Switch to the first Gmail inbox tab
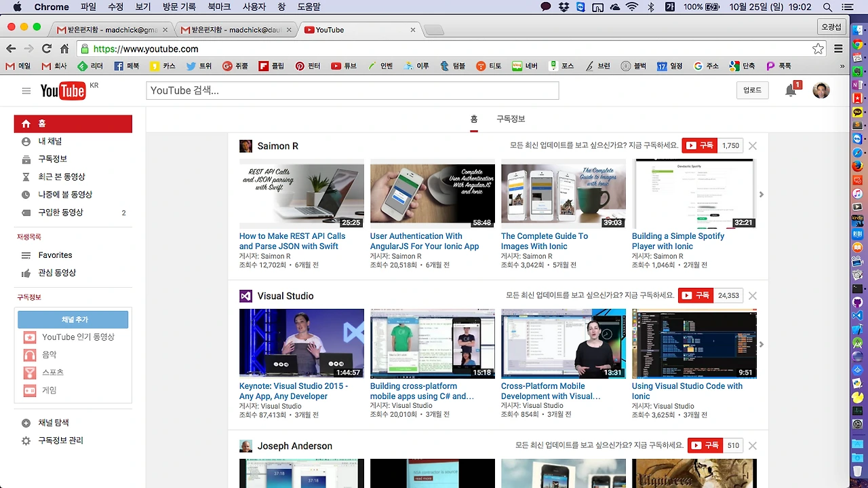868x488 pixels. 113,30
